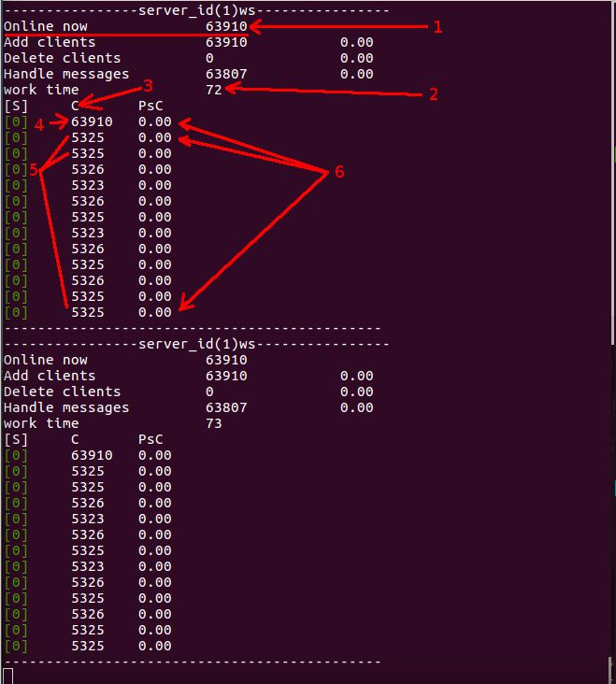Click "Add clients" label in the lower block
616x684 pixels.
coord(50,376)
